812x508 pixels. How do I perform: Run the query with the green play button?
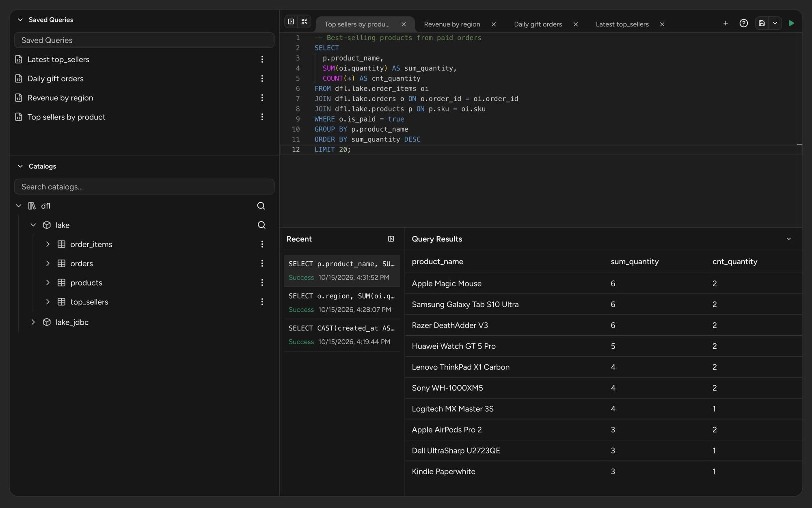791,23
